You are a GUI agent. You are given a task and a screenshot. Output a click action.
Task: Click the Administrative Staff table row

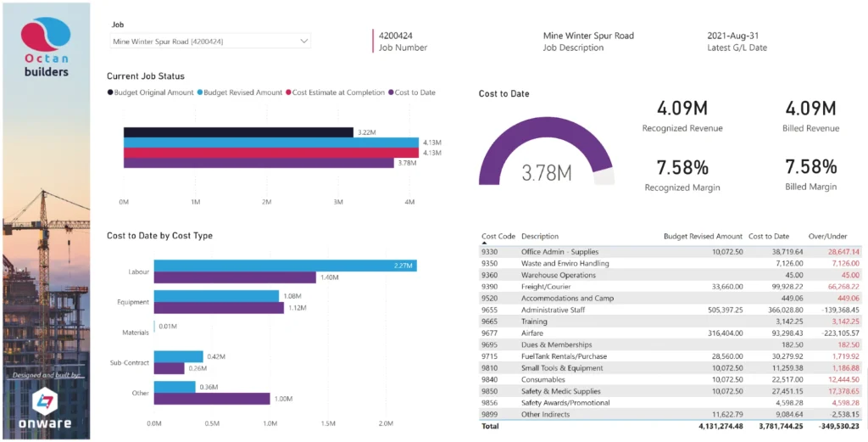670,311
